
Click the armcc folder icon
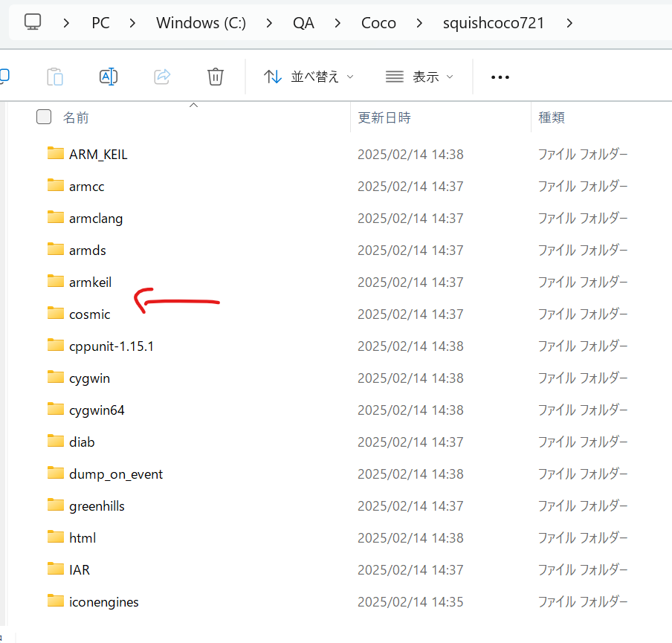[55, 185]
